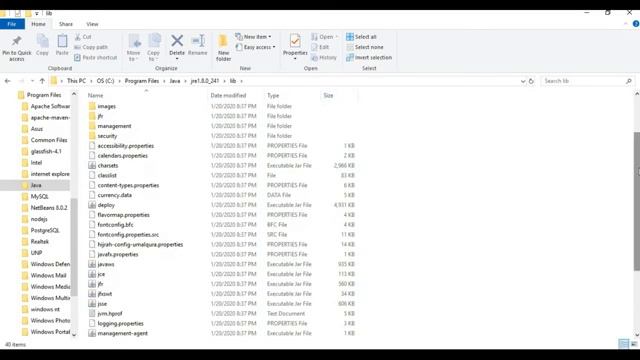This screenshot has width=640, height=360.
Task: Go back with the Back arrow
Action: click(7, 81)
